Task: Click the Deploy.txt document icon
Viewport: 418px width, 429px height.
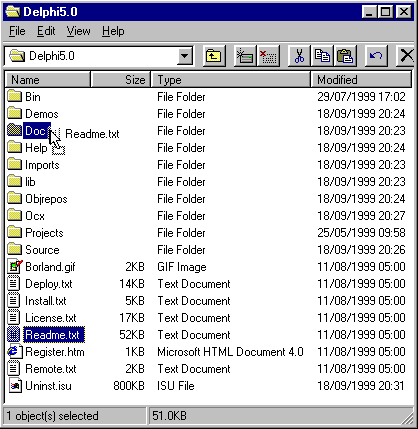Action: (14, 284)
